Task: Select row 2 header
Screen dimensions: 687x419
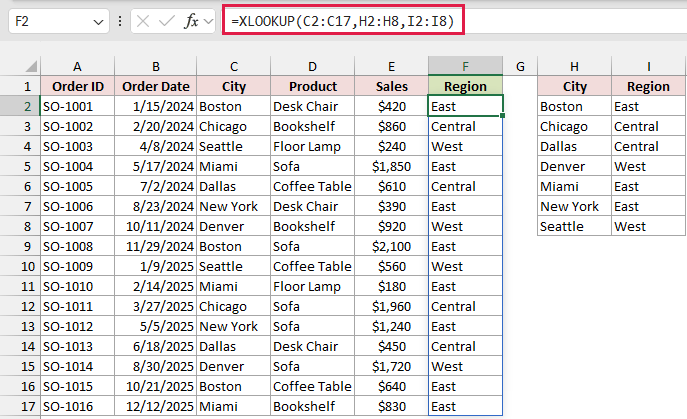Action: 20,107
